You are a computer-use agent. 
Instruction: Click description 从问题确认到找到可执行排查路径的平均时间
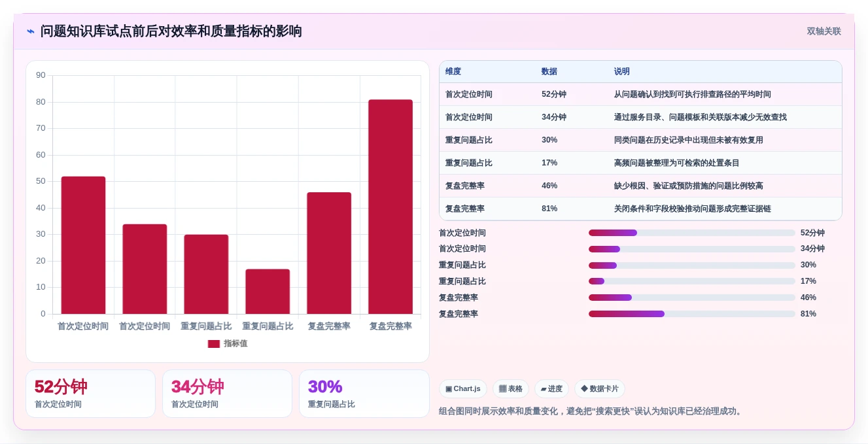pos(693,94)
